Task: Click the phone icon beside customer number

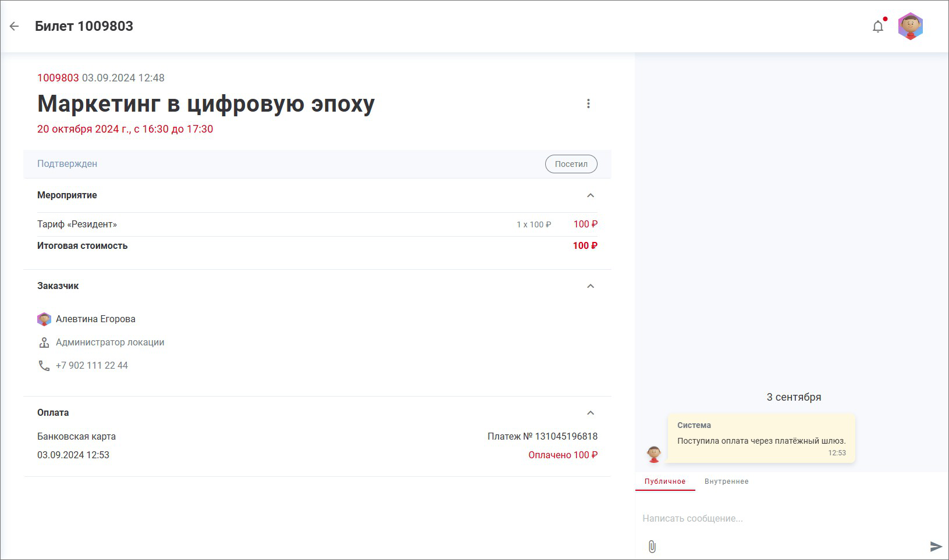Action: point(44,366)
